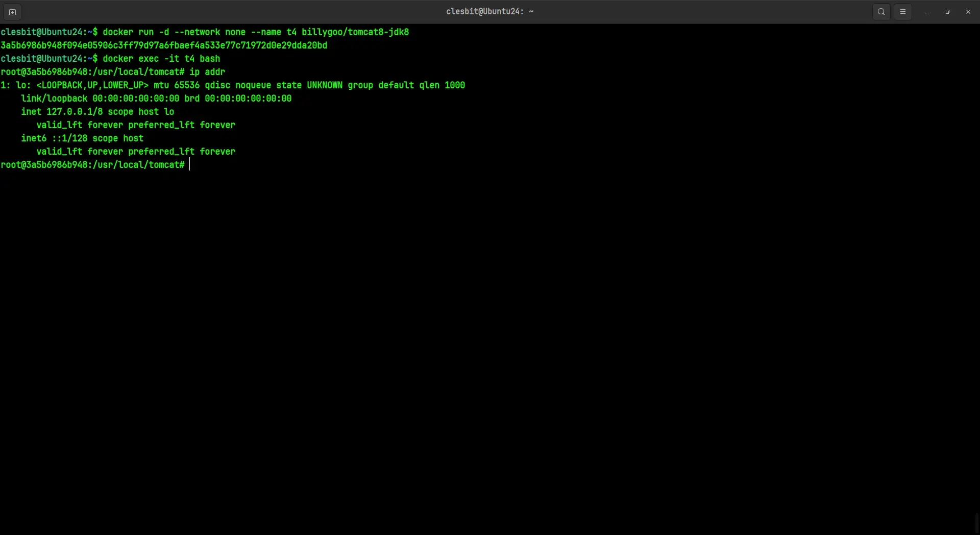This screenshot has width=980, height=535.
Task: Click the 'inet 127.0.0.1/8 scope host lo' line
Action: click(97, 112)
